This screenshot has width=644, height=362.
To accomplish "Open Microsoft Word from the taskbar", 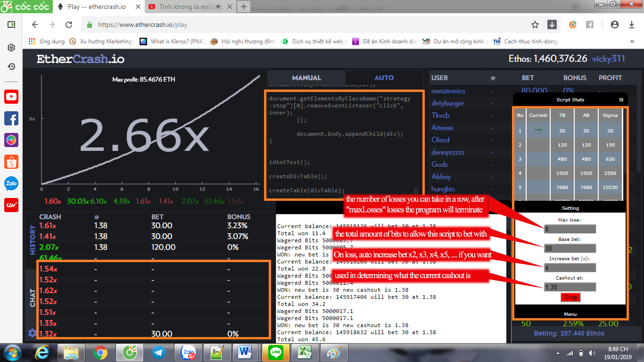I will coord(246,353).
